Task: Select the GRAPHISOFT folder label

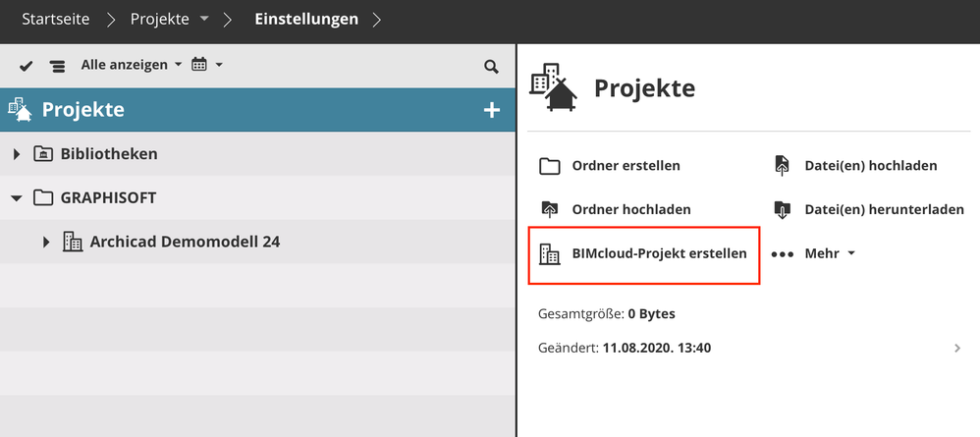Action: click(x=108, y=198)
